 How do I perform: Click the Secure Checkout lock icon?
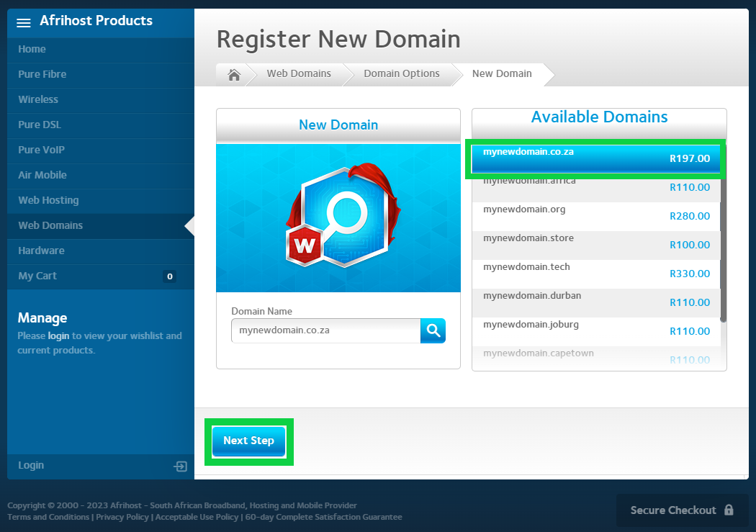click(x=729, y=510)
